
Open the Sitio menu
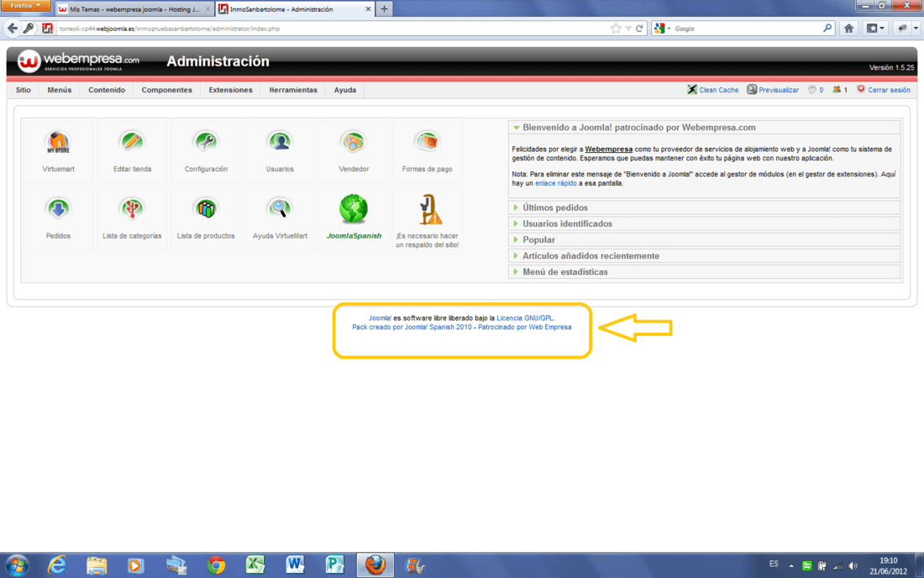pos(24,90)
